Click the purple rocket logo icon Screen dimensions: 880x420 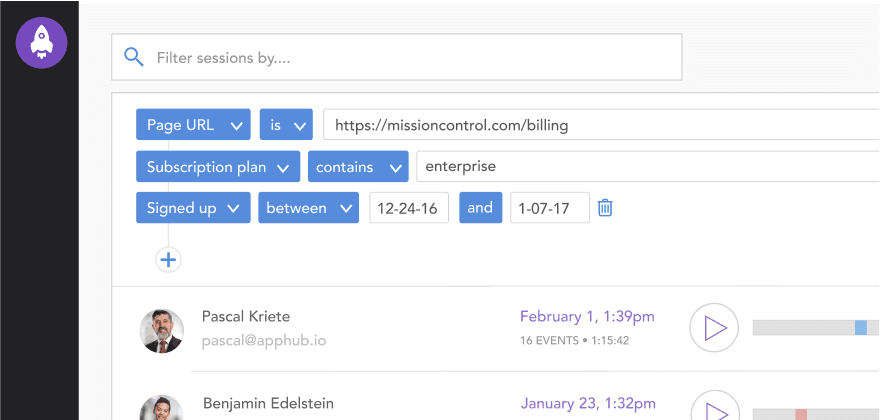42,43
